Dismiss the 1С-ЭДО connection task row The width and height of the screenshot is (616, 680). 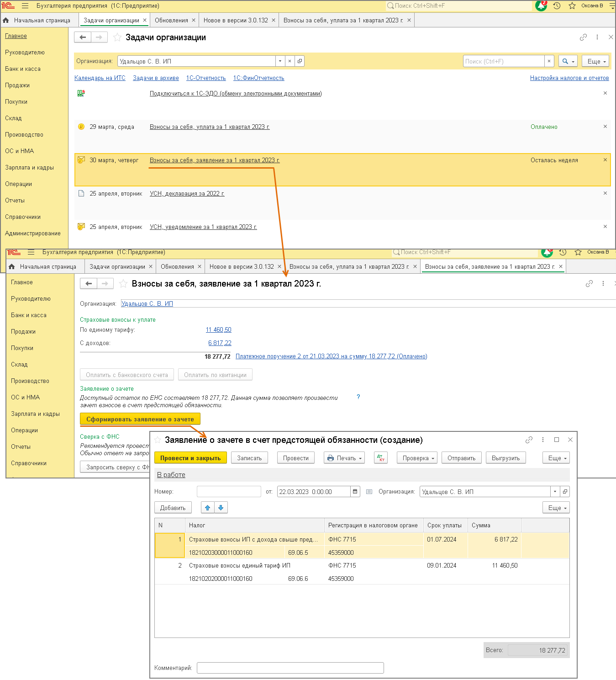605,93
